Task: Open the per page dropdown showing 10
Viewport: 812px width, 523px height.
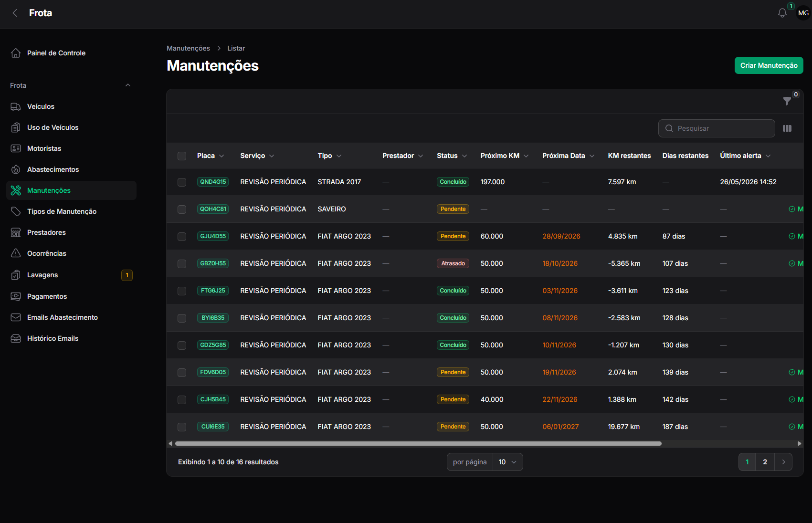Action: (507, 462)
